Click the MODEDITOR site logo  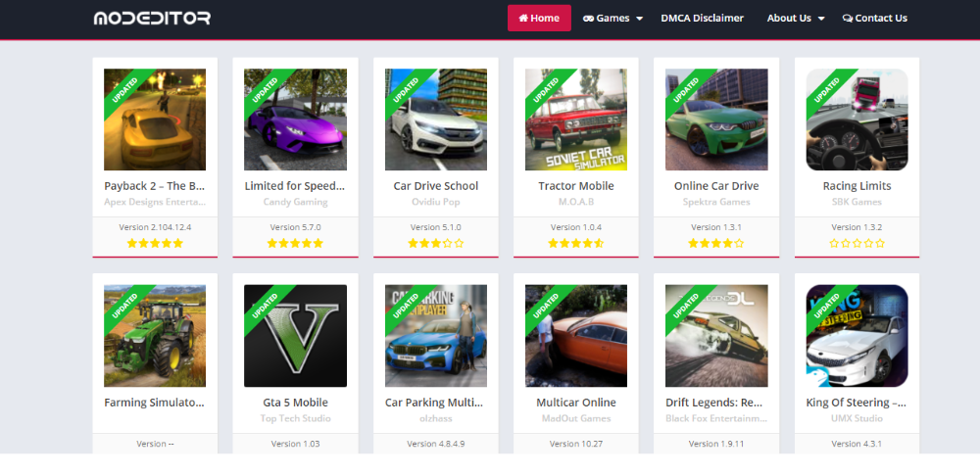(152, 18)
